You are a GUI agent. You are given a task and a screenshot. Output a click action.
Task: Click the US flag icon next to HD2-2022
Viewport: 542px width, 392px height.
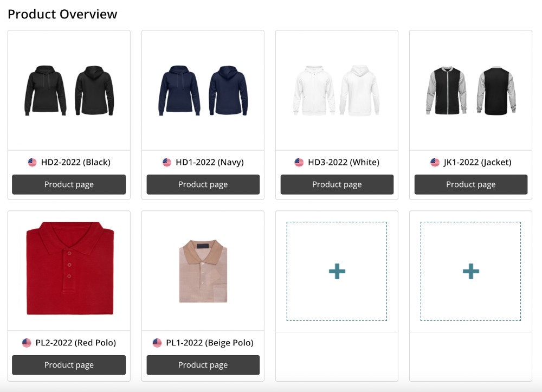tap(31, 162)
